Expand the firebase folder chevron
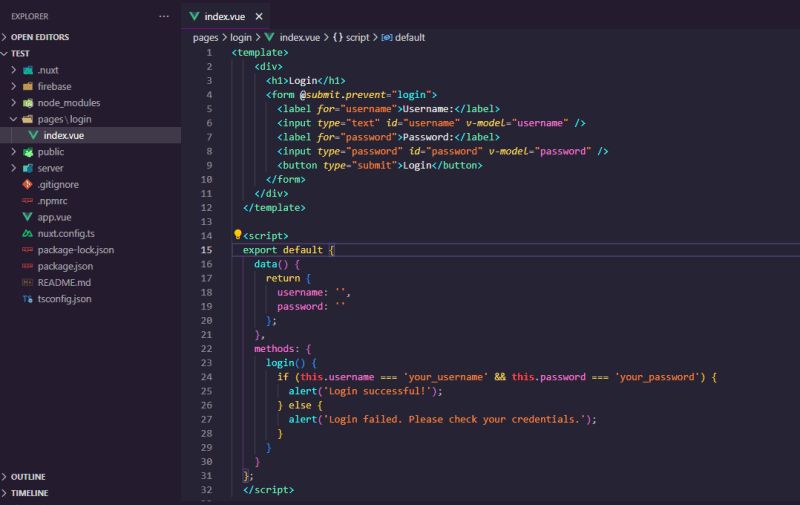The height and width of the screenshot is (505, 800). click(x=14, y=86)
